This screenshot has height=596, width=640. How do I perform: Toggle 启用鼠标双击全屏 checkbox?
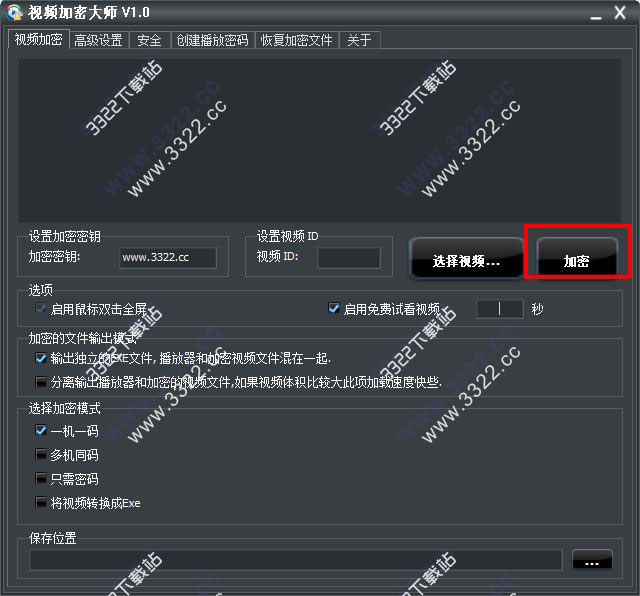coord(41,308)
